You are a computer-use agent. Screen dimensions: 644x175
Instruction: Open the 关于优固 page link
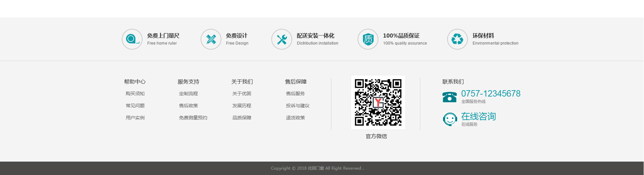point(242,94)
